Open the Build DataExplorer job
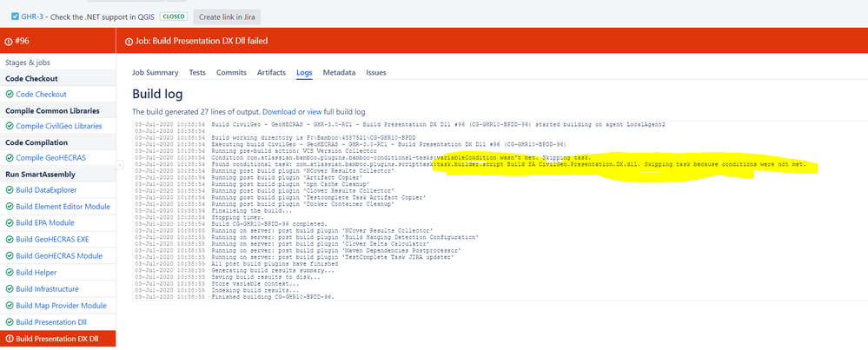Viewport: 868px width, 350px height. tap(47, 190)
